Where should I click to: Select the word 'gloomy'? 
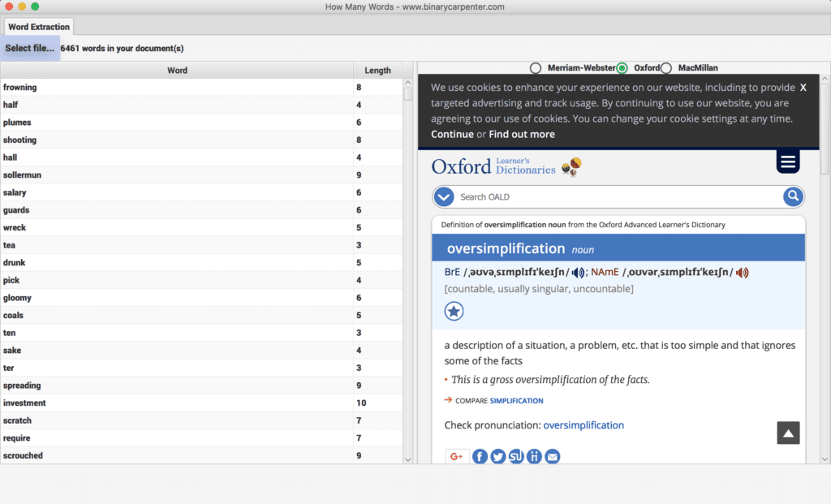17,298
